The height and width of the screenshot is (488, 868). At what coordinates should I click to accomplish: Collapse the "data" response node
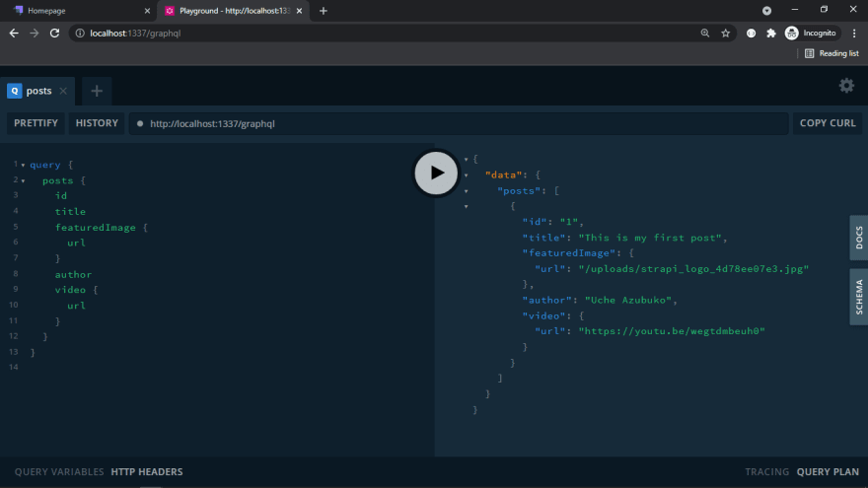pos(467,175)
